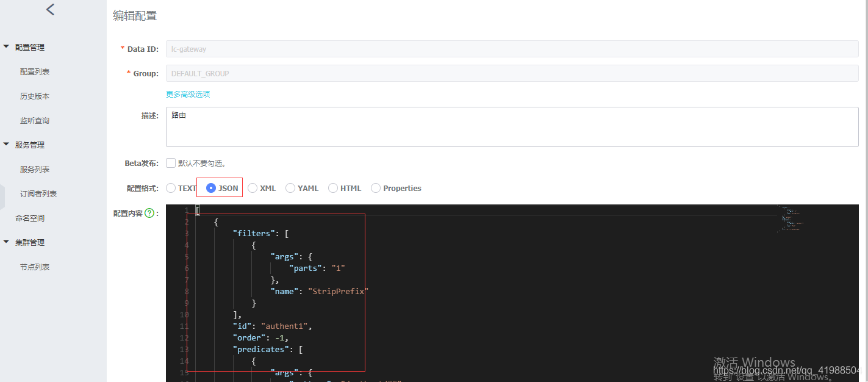
Task: Click the "predicates" key in the editor
Action: click(261, 349)
